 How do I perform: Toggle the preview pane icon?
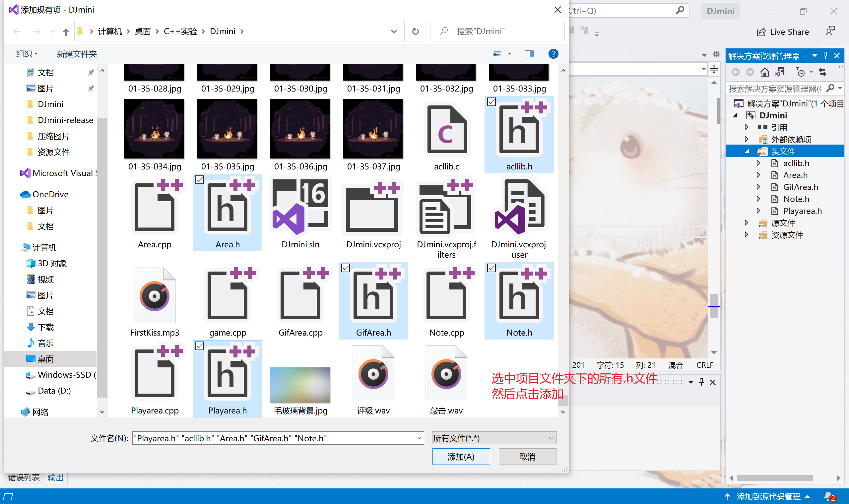[529, 54]
